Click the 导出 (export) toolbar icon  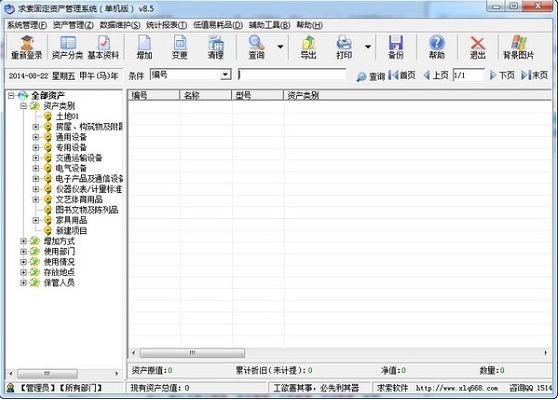pos(308,47)
